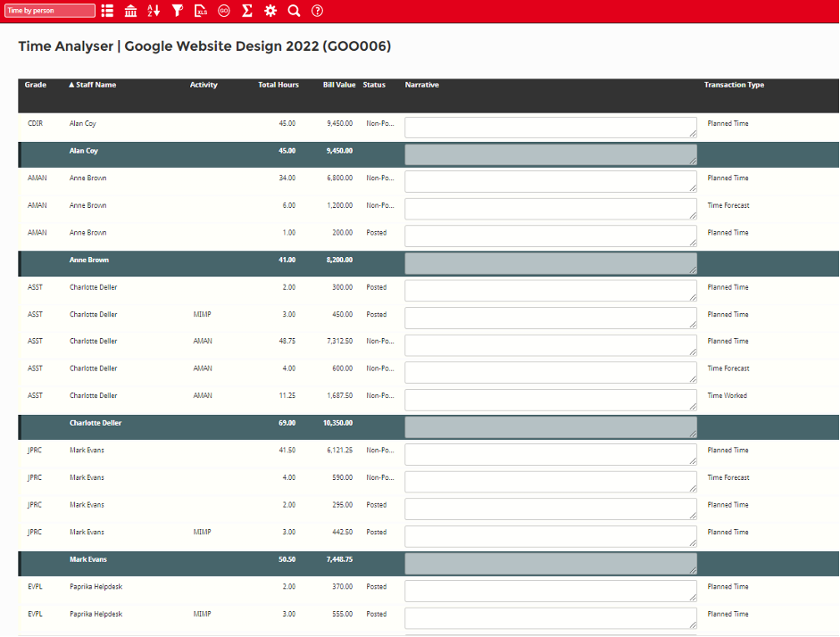Click the narrative field for Paprika Helpdesk's 2.00 hours row
Viewport: 840px width, 637px height.
tap(550, 590)
